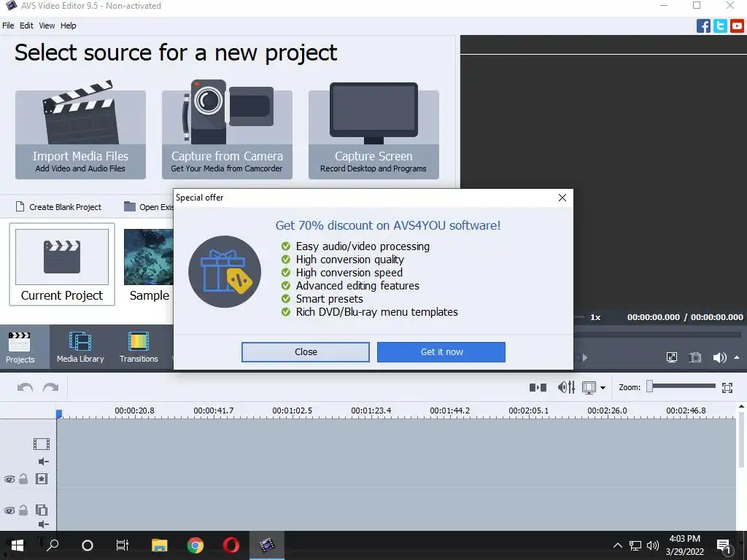The width and height of the screenshot is (747, 560).
Task: Switch preview to full screen mode
Action: [672, 357]
